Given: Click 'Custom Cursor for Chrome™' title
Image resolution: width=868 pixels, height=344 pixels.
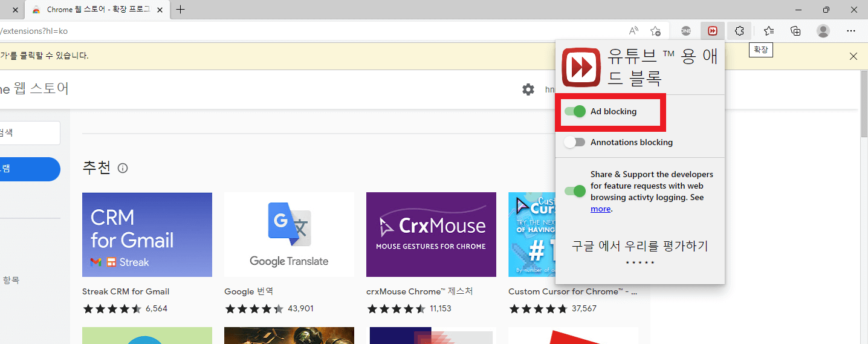Looking at the screenshot, I should [572, 291].
